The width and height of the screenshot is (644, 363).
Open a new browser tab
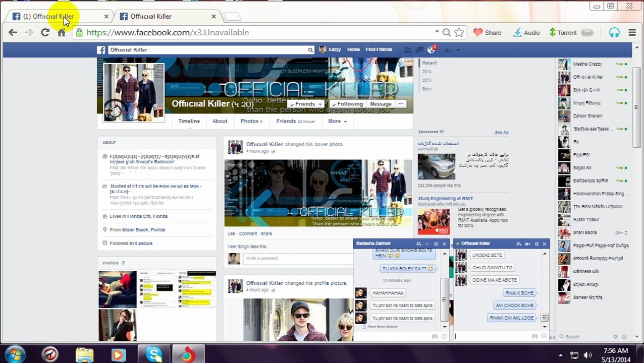click(232, 17)
